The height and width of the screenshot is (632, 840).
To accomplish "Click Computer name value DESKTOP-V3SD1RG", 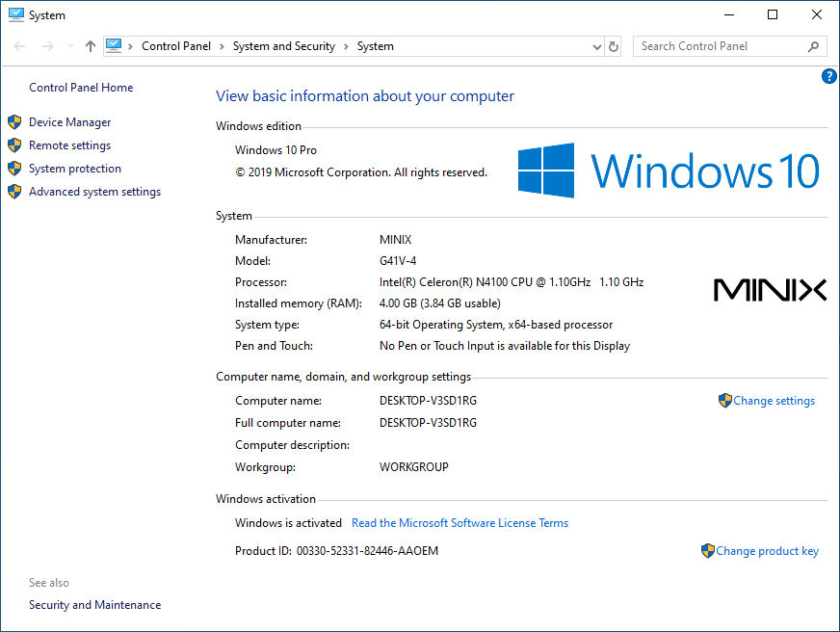I will [428, 401].
